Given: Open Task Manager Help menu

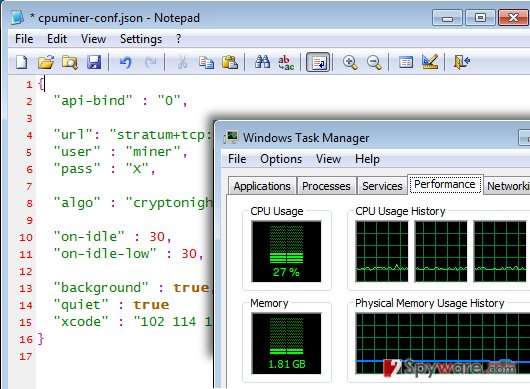Looking at the screenshot, I should pos(367,159).
